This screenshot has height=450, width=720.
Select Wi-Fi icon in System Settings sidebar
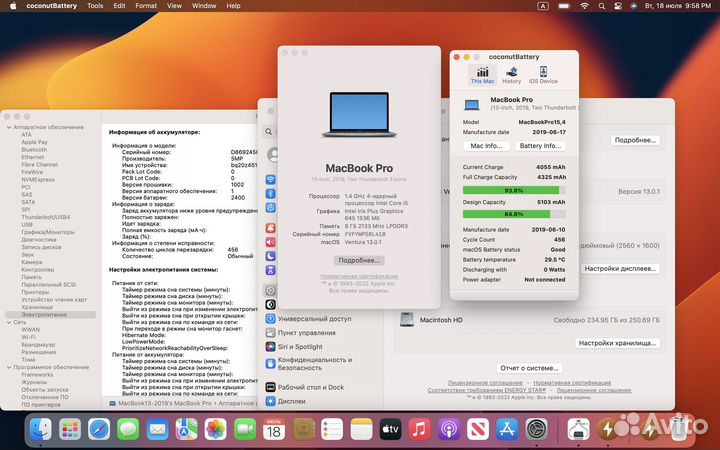click(x=270, y=180)
